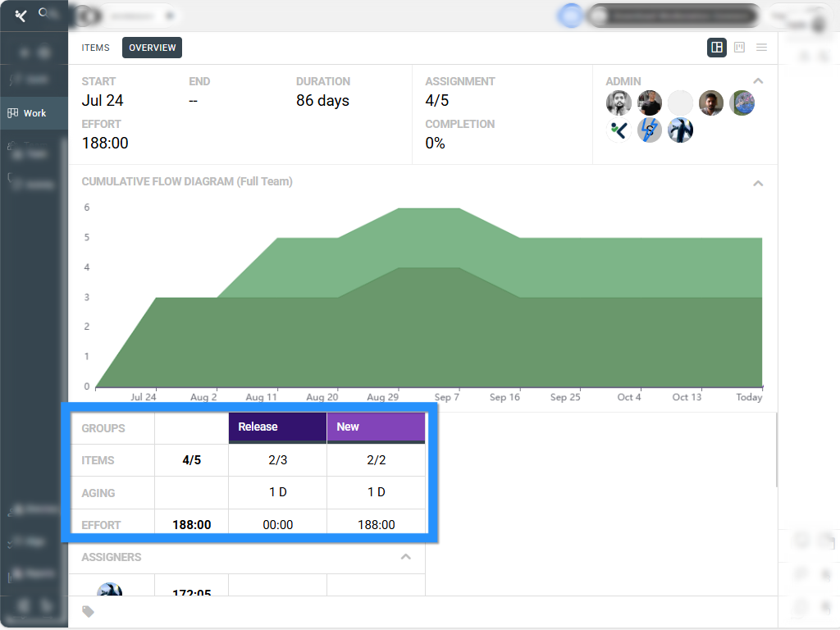Click the flower avatar in Admin section
Image resolution: width=840 pixels, height=630 pixels.
pyautogui.click(x=742, y=103)
